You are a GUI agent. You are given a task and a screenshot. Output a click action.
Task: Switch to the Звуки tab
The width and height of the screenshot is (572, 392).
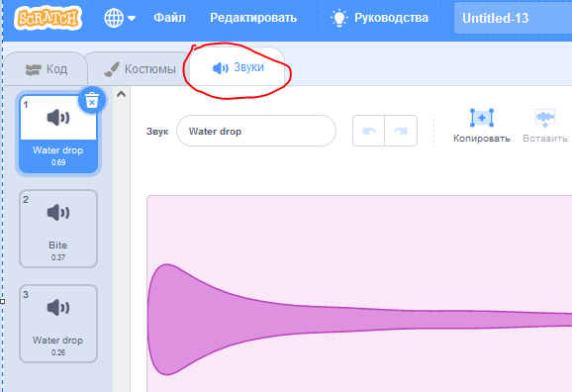pyautogui.click(x=238, y=67)
